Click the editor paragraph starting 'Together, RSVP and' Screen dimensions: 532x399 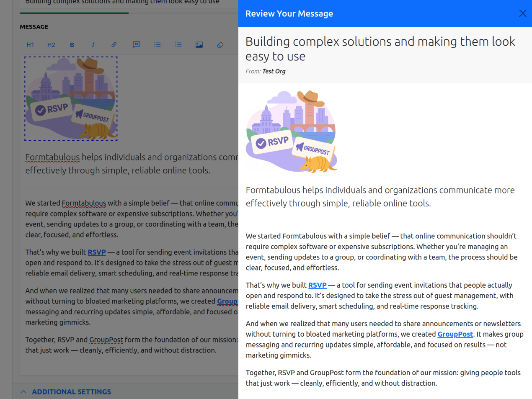[x=132, y=345]
